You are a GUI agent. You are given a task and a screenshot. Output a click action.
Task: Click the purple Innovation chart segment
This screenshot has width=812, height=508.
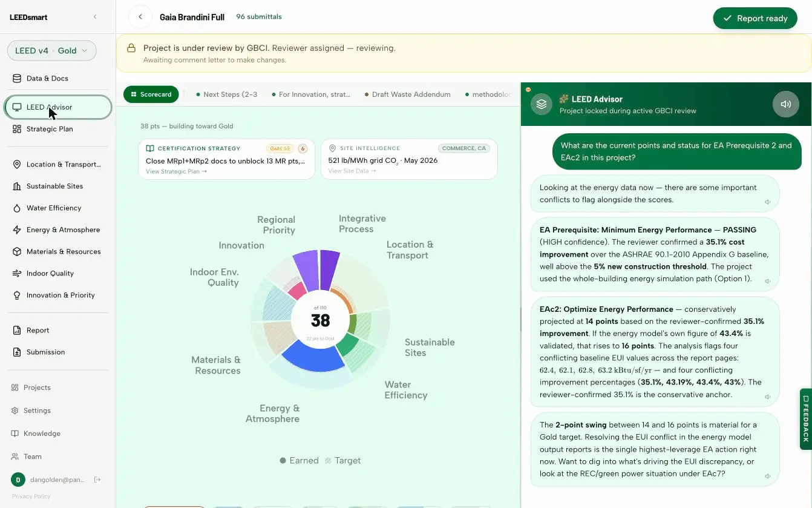[x=306, y=269]
